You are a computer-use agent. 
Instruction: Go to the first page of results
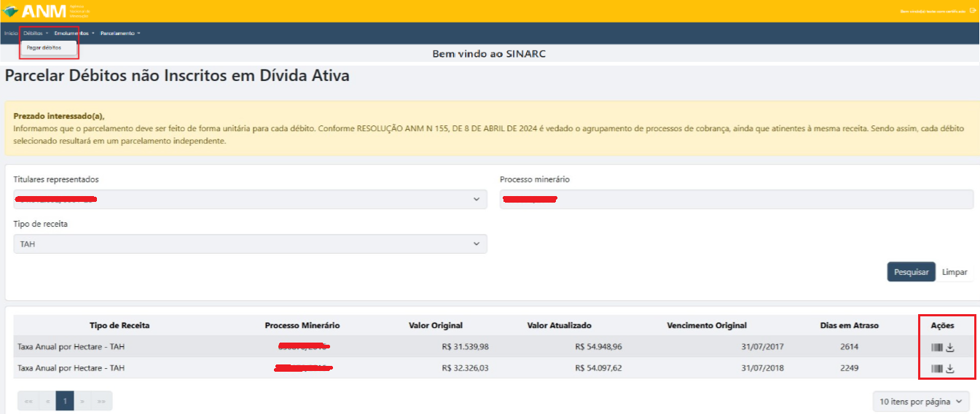tap(28, 401)
